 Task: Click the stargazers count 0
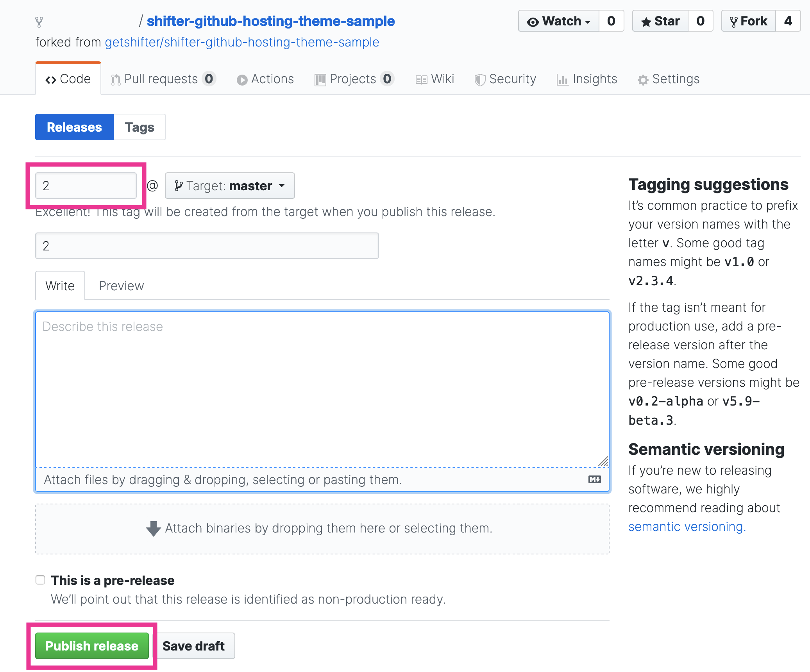pyautogui.click(x=700, y=21)
